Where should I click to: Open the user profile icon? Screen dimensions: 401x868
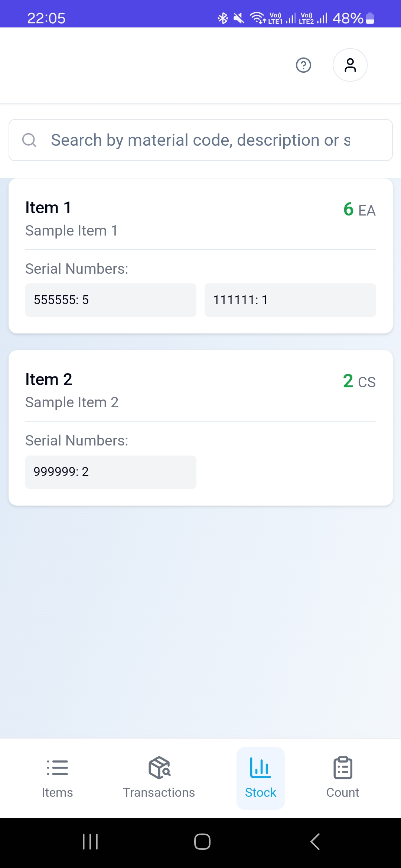tap(350, 65)
